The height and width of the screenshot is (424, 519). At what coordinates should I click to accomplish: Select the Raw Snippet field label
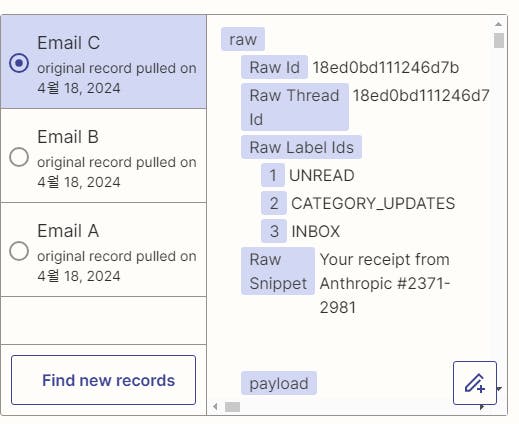[278, 271]
